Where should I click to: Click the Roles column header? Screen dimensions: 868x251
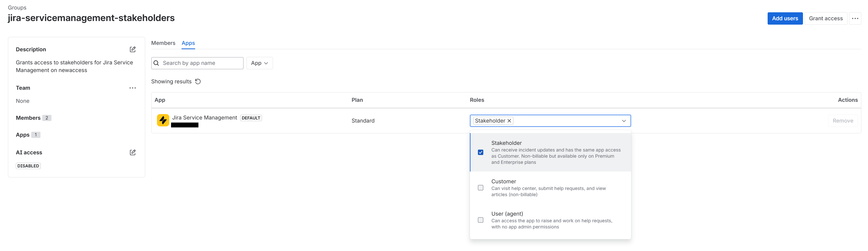477,100
